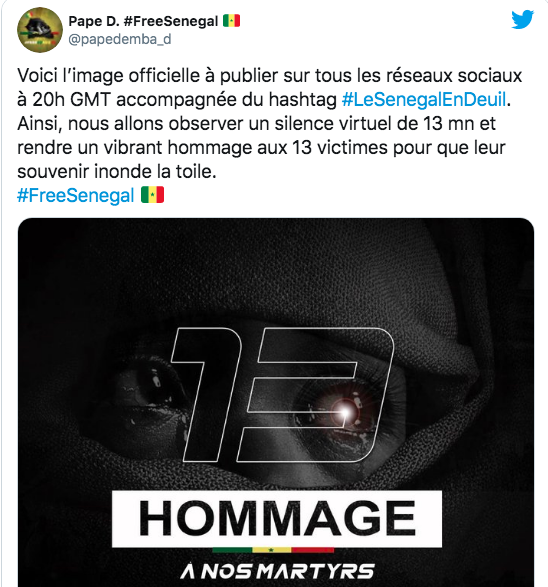Screen dimensions: 548x587
Task: Open Pape D. profile avatar
Action: pyautogui.click(x=40, y=30)
